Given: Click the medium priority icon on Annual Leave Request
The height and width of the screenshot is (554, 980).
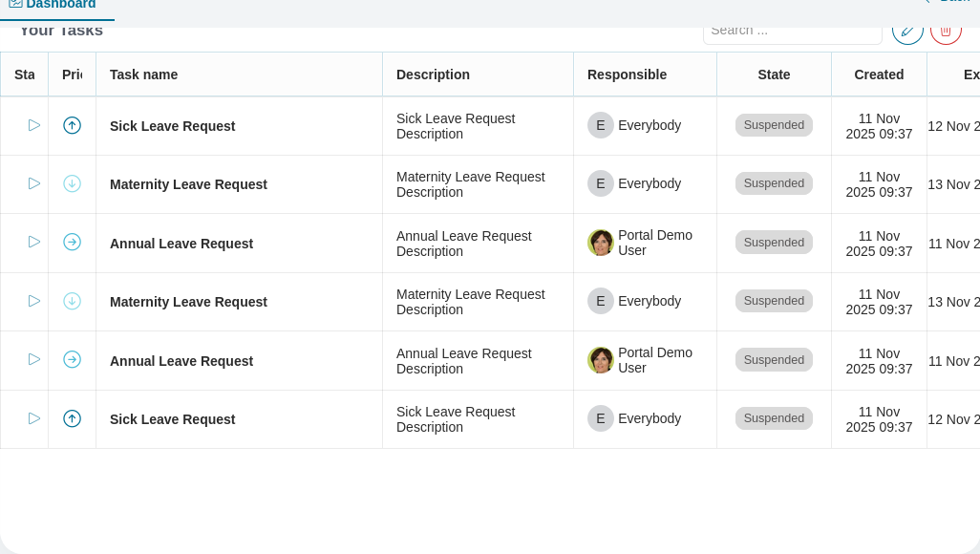Looking at the screenshot, I should (72, 242).
